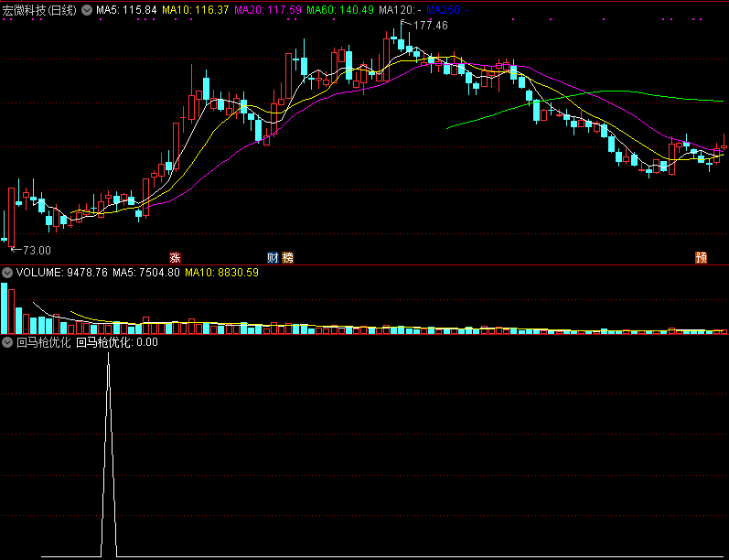Click the MA5: 115.84 label
This screenshot has width=729, height=560.
pos(126,10)
